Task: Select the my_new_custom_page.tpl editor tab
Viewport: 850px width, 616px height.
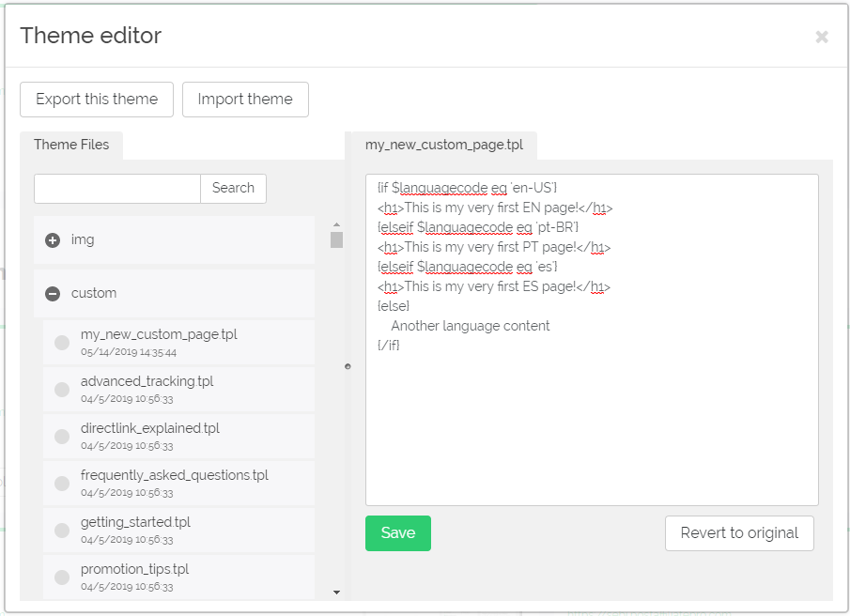Action: [444, 146]
